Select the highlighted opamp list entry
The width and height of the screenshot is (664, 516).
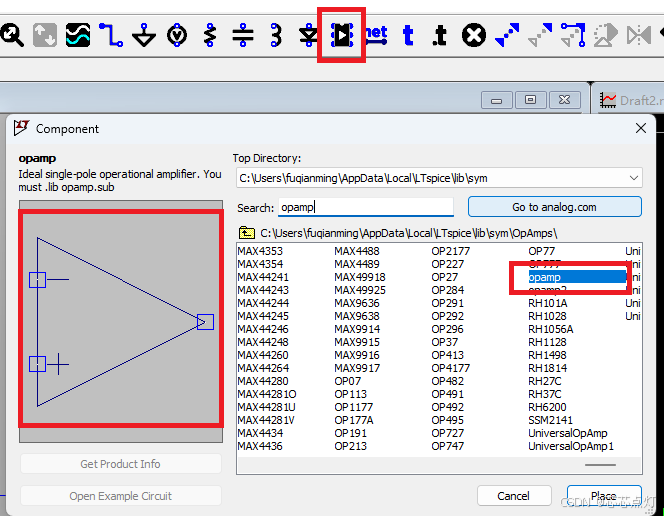[577, 277]
